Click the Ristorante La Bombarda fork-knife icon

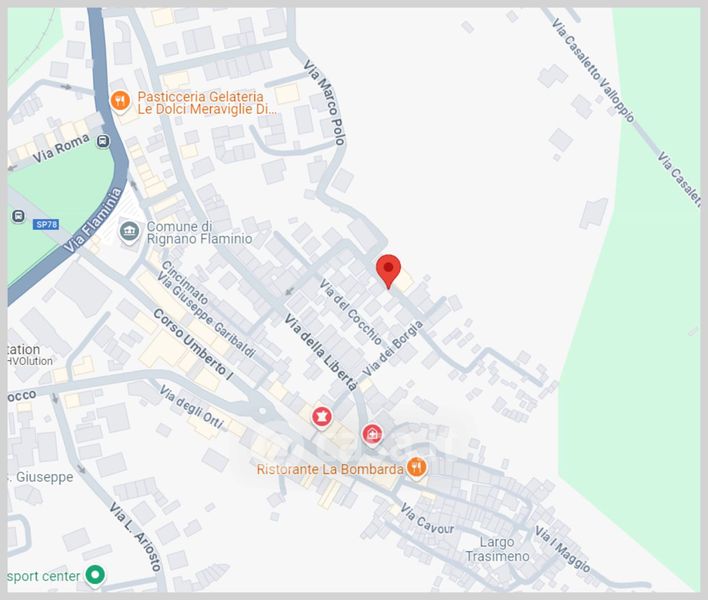(417, 467)
